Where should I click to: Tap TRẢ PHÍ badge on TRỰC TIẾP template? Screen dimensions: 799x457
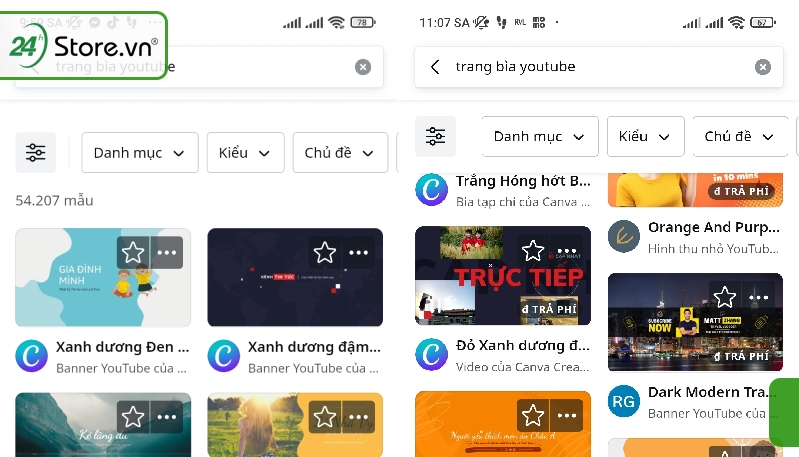click(x=549, y=309)
